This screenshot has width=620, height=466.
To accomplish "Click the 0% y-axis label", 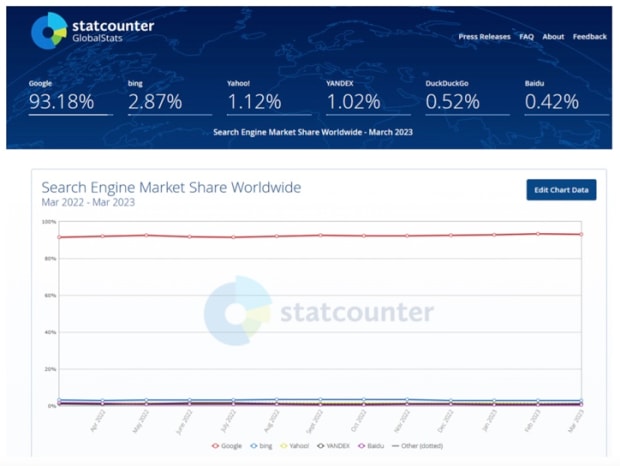I will pos(52,406).
